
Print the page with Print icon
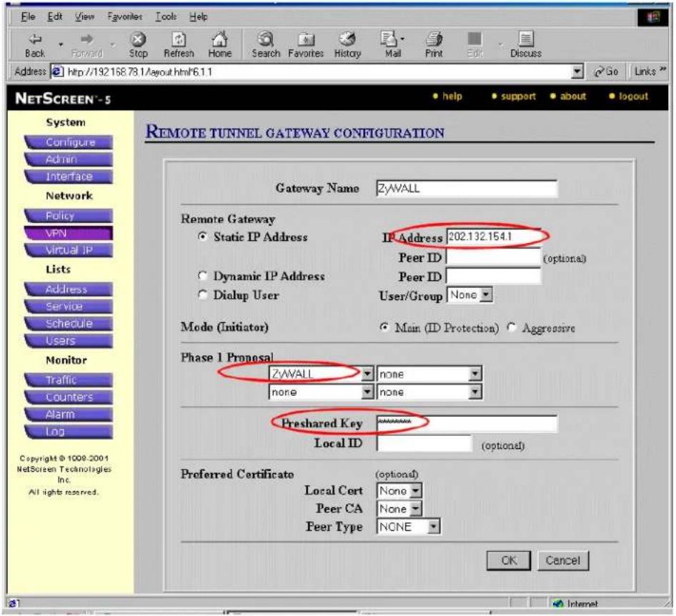tap(434, 39)
